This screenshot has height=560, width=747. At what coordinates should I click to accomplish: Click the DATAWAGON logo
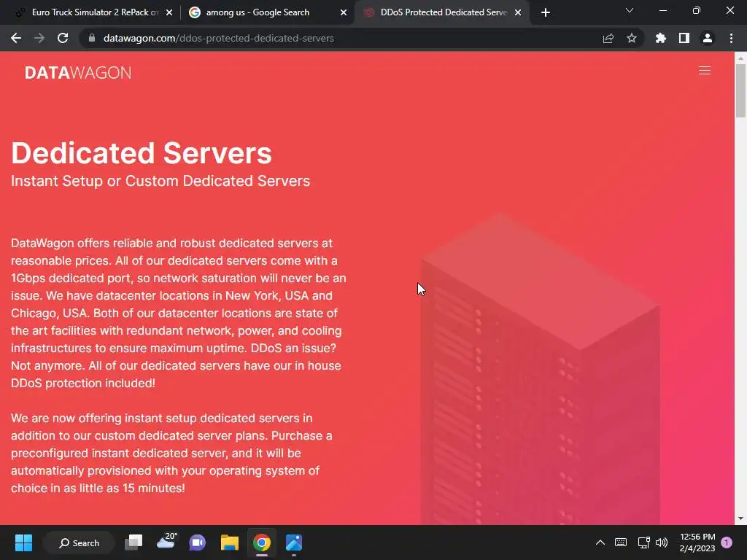pos(77,72)
